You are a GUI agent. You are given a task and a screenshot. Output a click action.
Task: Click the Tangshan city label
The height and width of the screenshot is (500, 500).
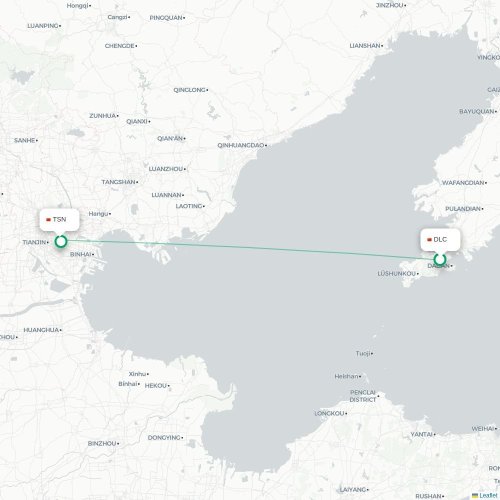[x=119, y=182]
